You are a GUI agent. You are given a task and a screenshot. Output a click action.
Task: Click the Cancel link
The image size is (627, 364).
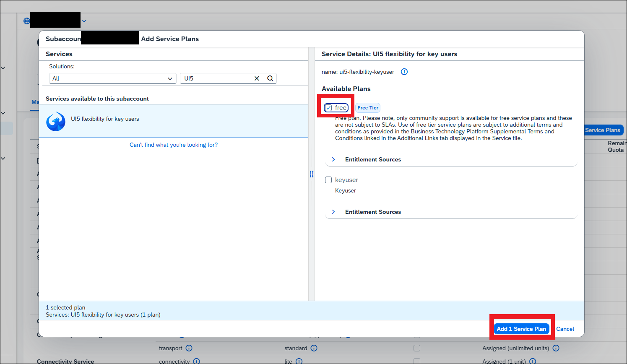[x=565, y=329]
